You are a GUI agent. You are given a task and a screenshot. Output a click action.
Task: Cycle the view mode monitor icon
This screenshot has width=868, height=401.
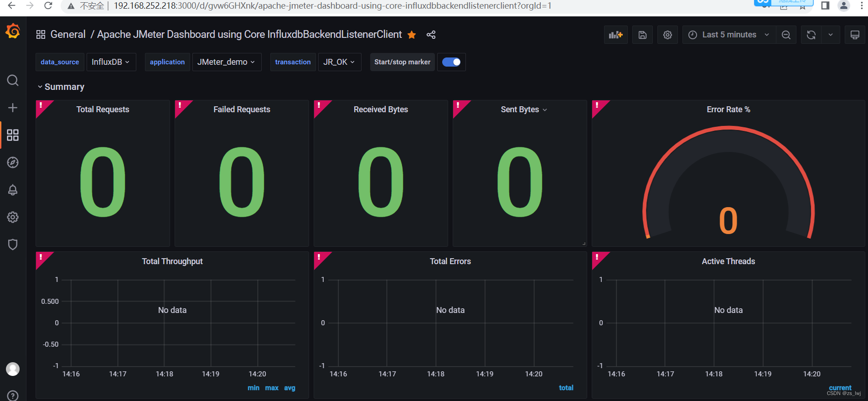(855, 35)
